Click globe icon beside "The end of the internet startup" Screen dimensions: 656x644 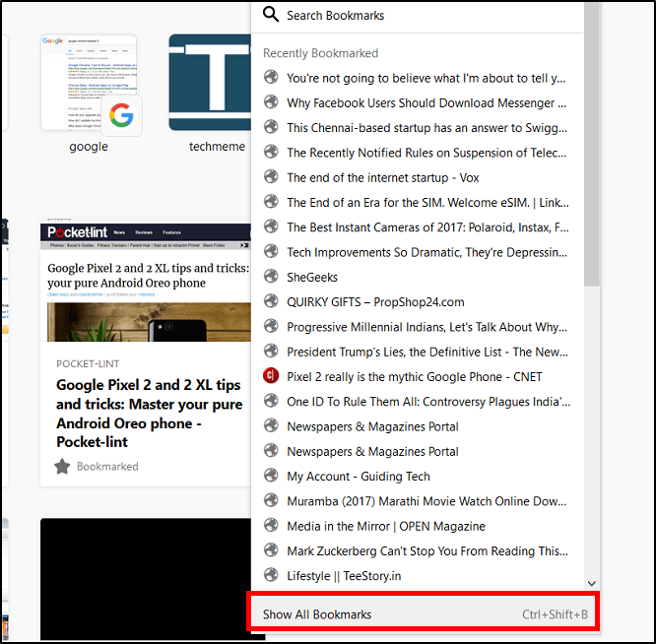click(271, 176)
